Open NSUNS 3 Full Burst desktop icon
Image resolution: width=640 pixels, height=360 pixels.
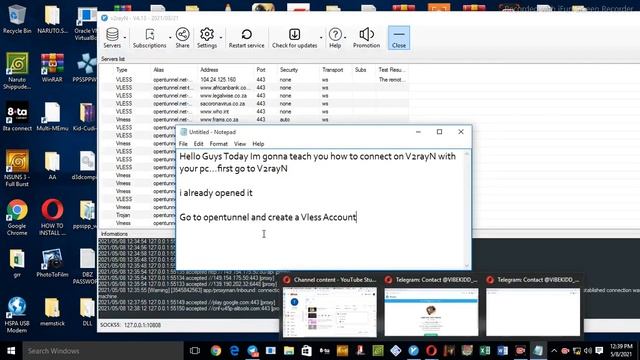17,168
